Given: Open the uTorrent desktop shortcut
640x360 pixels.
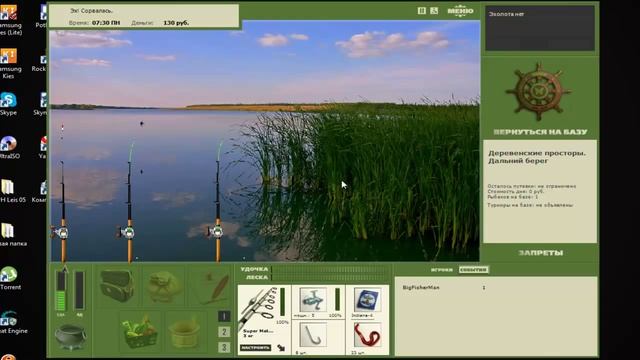Looking at the screenshot, I should tap(10, 278).
